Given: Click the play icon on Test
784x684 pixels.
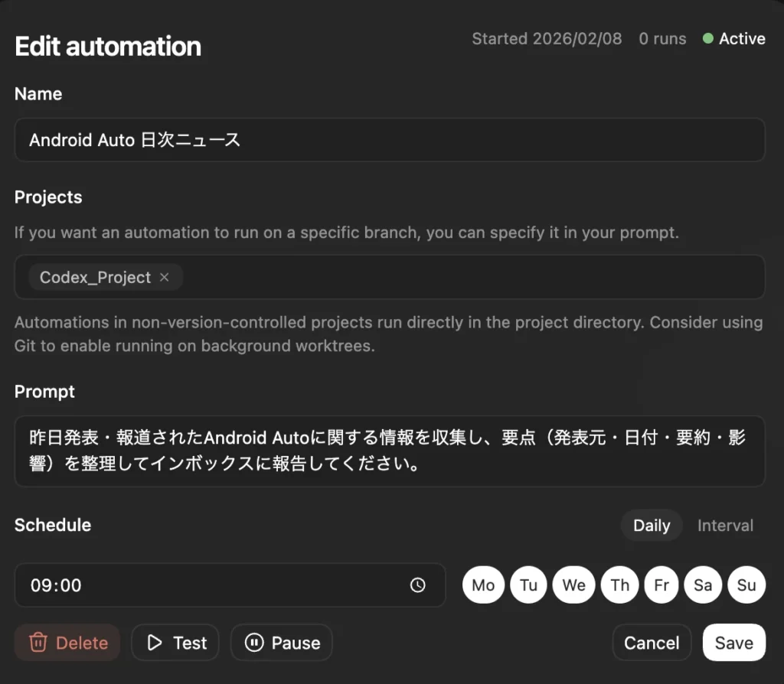Looking at the screenshot, I should coord(155,643).
